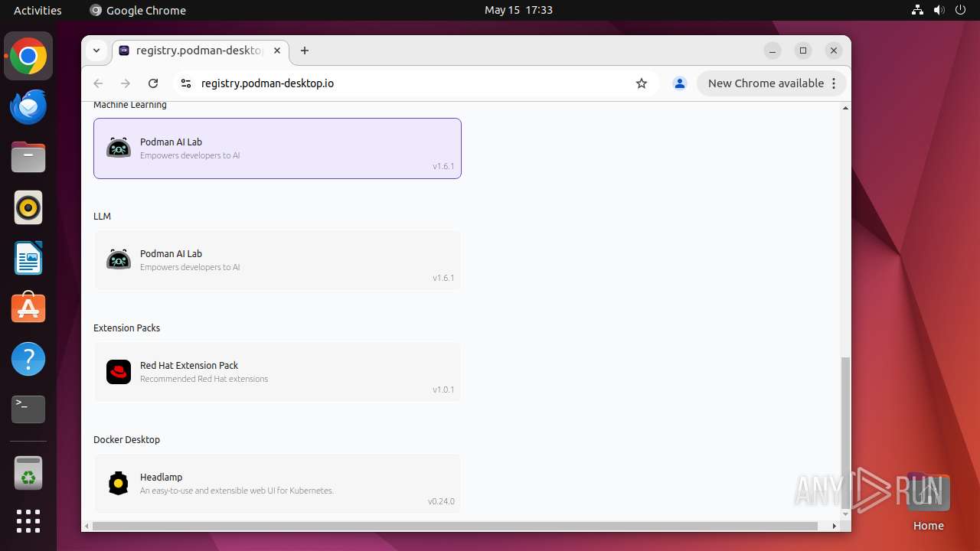Click the LLM category heading
This screenshot has width=980, height=551.
click(102, 217)
